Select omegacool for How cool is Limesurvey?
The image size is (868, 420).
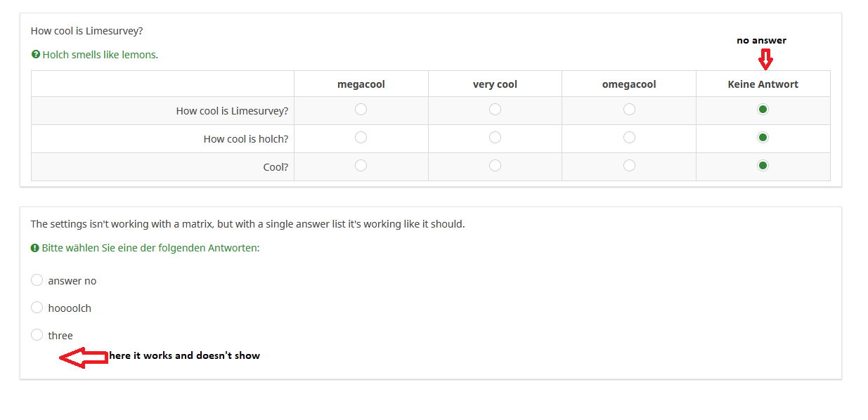629,110
